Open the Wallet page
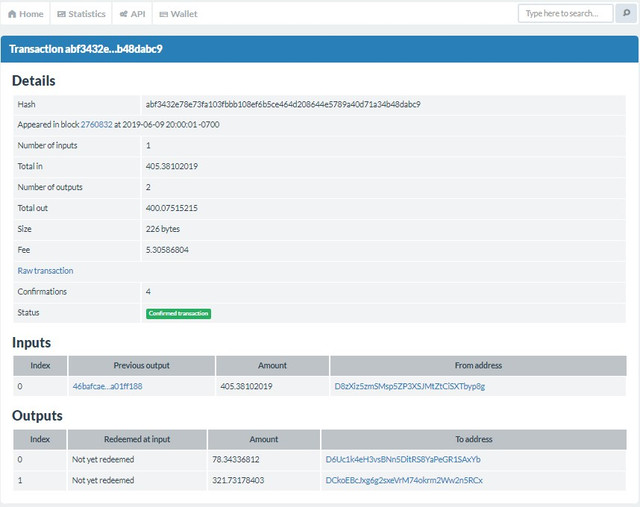The image size is (640, 507). click(178, 14)
